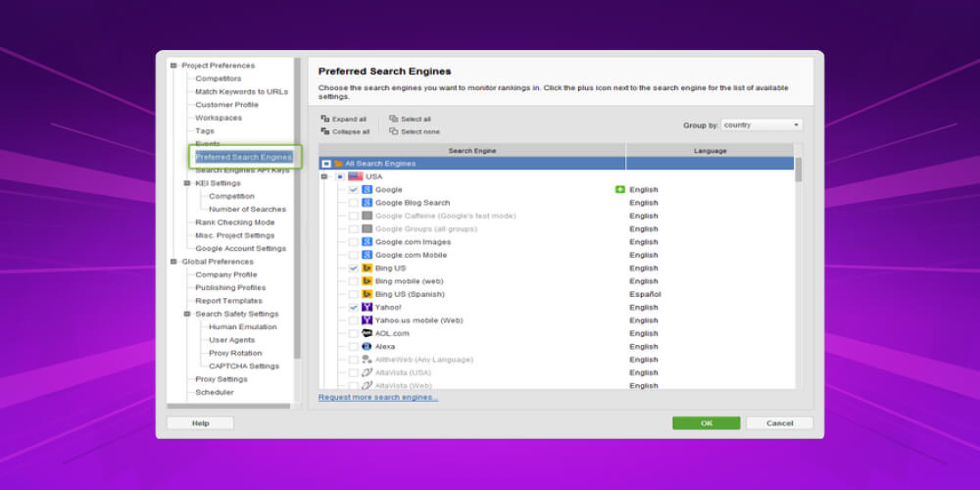
Task: Click the grey Google Caffeine icon
Action: point(367,216)
